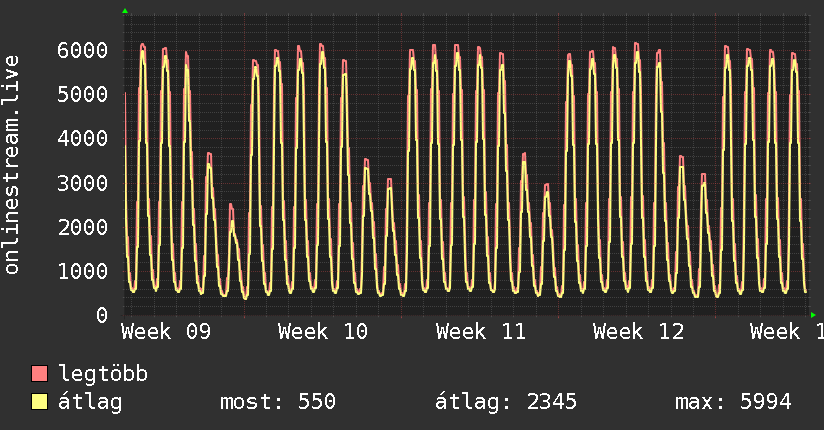Click the átlag legend label beside yellow swatch
The image size is (824, 430).
(90, 402)
